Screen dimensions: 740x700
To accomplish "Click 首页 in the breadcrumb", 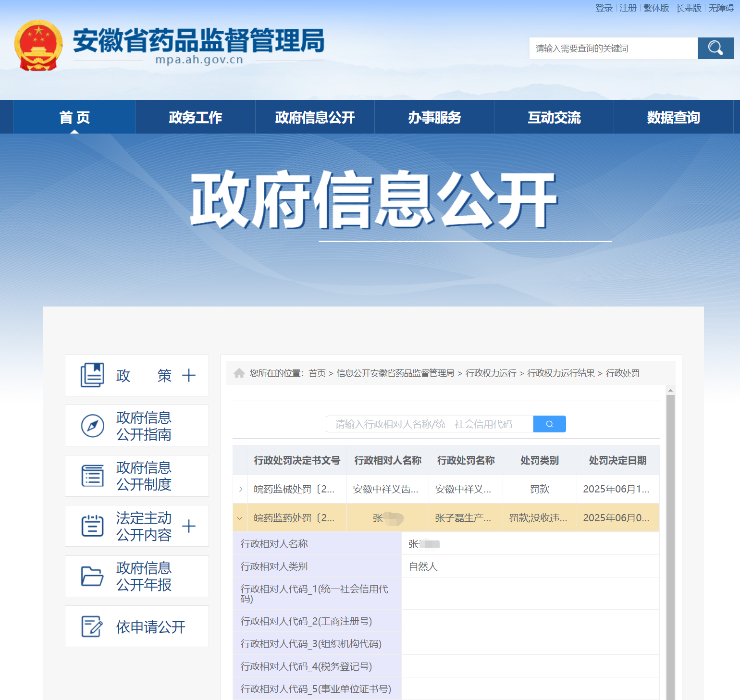I will [x=317, y=373].
